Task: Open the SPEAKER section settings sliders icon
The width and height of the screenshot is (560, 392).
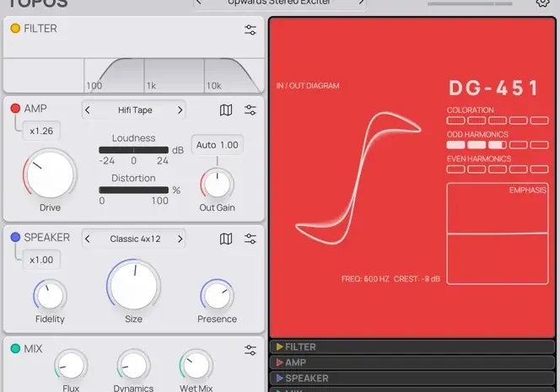Action: tap(250, 239)
